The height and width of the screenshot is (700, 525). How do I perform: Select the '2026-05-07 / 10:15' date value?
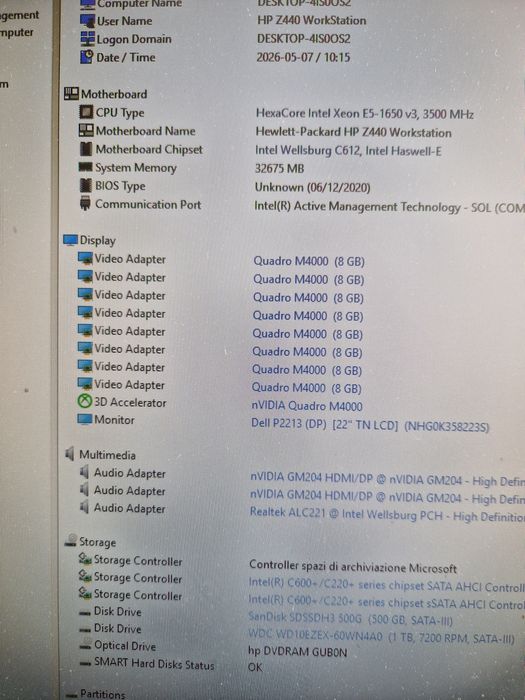(x=303, y=57)
